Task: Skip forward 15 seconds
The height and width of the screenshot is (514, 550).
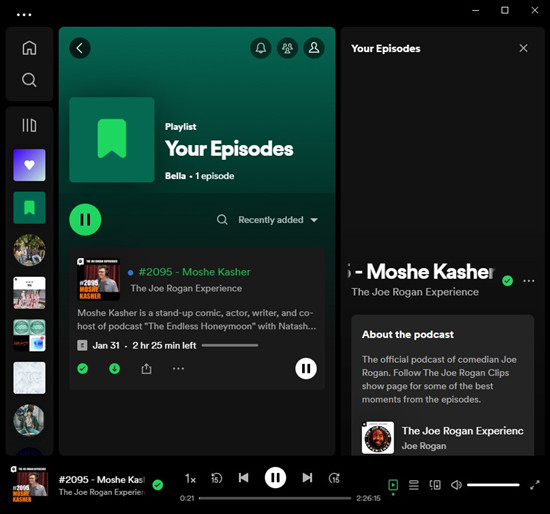Action: tap(334, 478)
